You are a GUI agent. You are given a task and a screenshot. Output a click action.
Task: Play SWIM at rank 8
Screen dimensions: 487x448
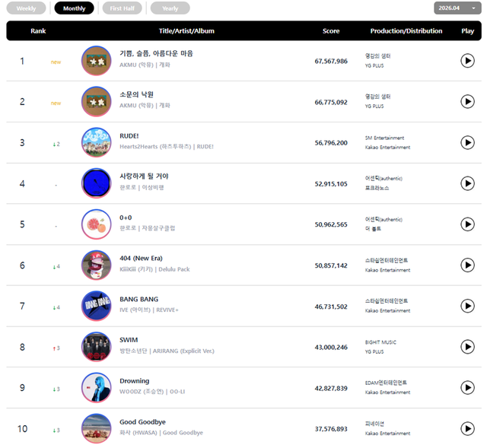(x=467, y=347)
